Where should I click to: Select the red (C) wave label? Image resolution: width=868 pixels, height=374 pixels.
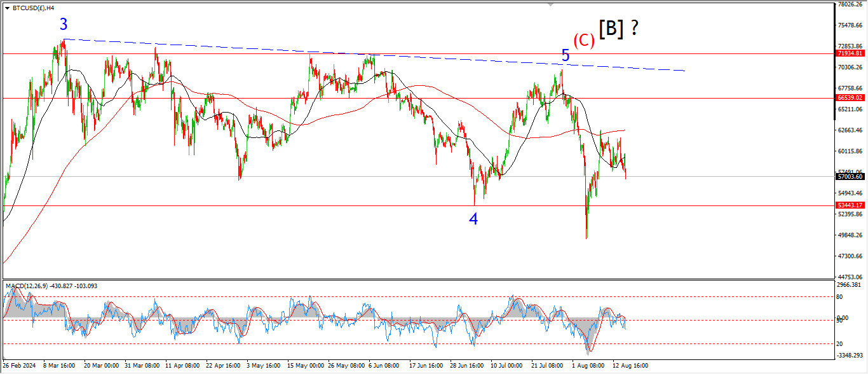pos(583,41)
